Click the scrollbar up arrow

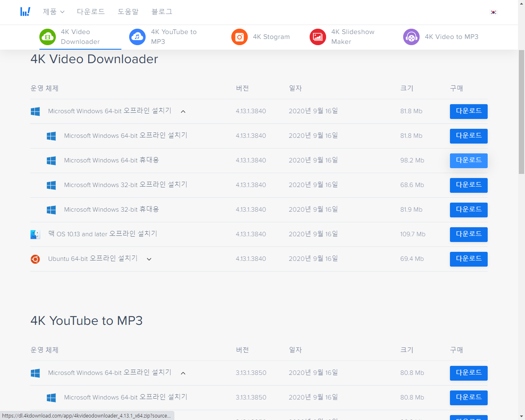(x=521, y=3)
